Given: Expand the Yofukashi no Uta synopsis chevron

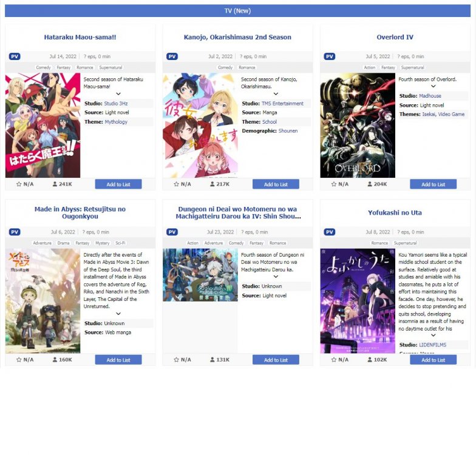Looking at the screenshot, I should coord(433,335).
